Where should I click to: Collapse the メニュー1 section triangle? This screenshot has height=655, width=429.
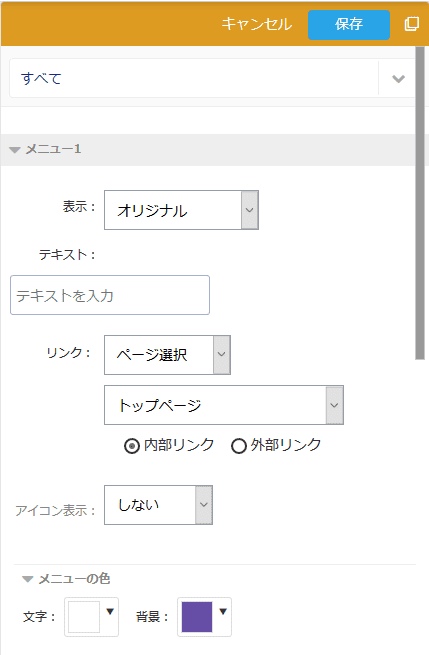(x=15, y=150)
